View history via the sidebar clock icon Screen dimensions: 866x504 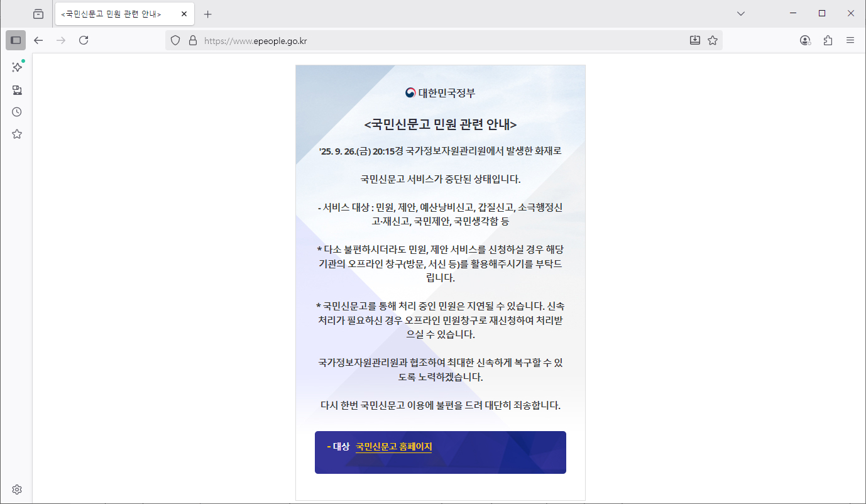coord(16,112)
